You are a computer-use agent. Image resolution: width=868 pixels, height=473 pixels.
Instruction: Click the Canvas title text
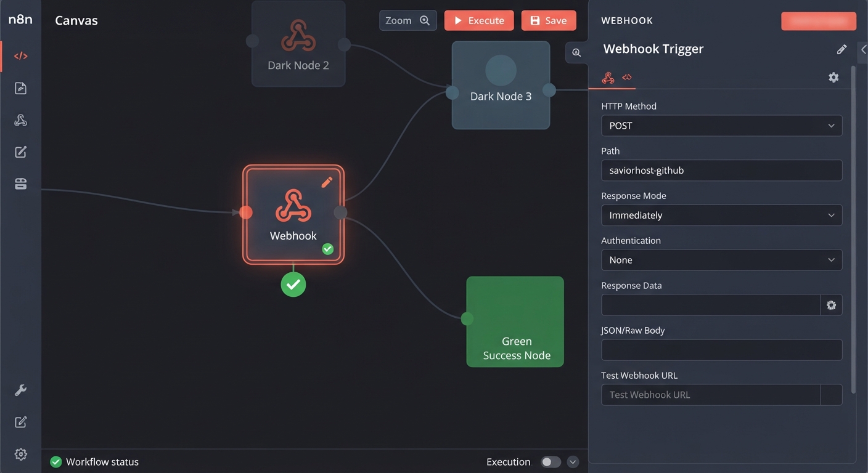pos(76,20)
